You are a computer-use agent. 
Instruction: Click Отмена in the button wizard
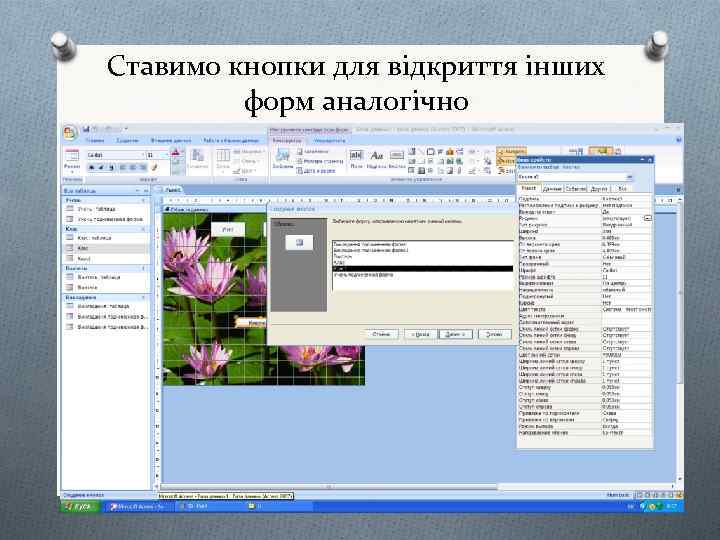(x=381, y=334)
